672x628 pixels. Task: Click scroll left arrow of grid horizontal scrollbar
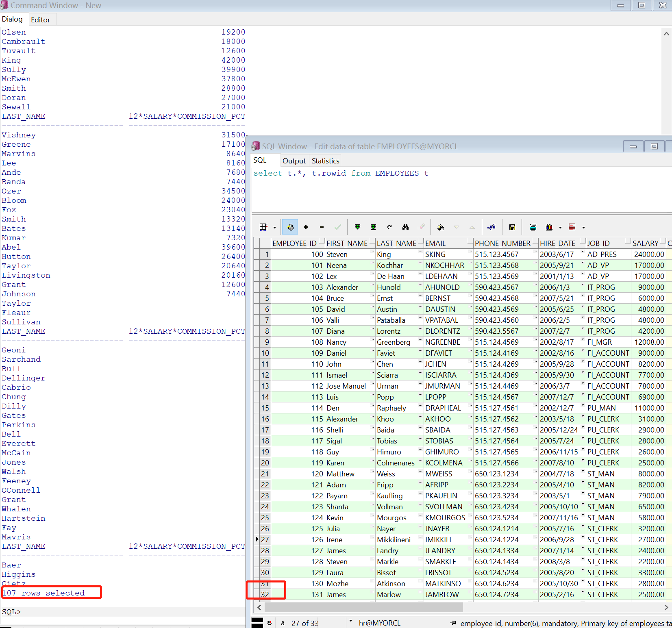point(259,607)
